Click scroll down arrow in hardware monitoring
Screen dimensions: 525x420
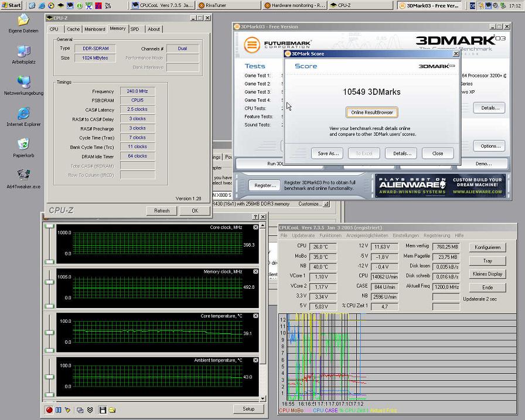point(263,398)
